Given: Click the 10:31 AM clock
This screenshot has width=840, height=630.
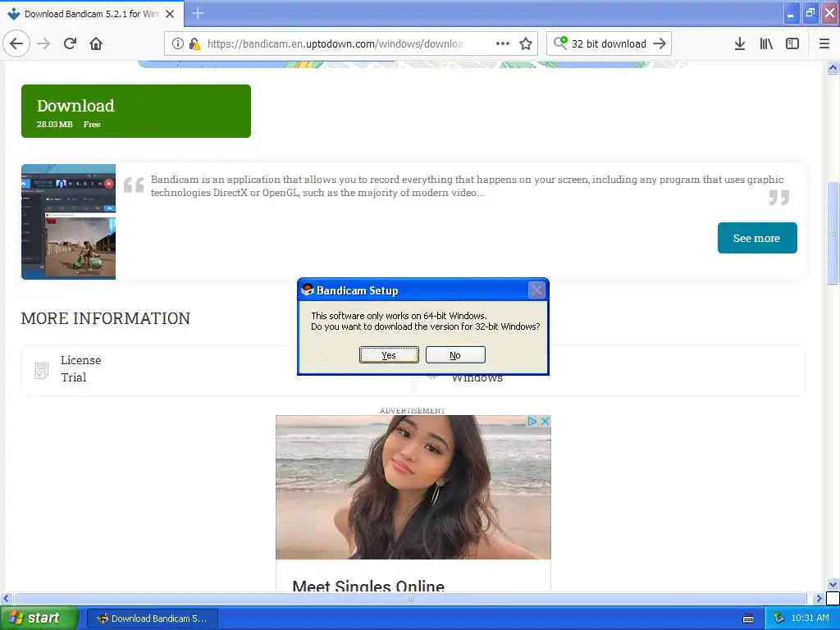Looking at the screenshot, I should tap(810, 619).
